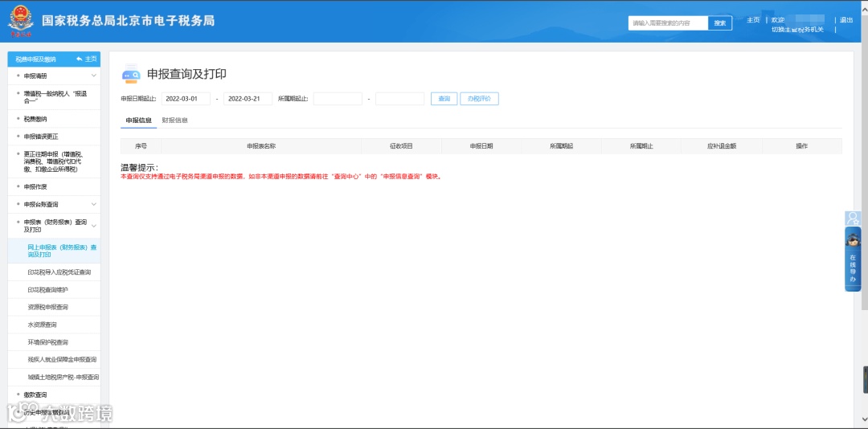Select 水资源查询 submenu item
This screenshot has width=868, height=429.
click(x=55, y=325)
